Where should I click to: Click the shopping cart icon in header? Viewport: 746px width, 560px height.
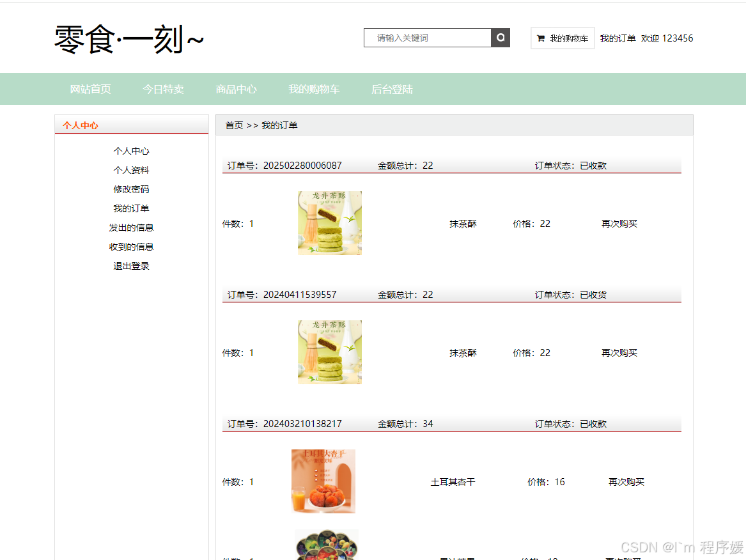click(x=540, y=38)
